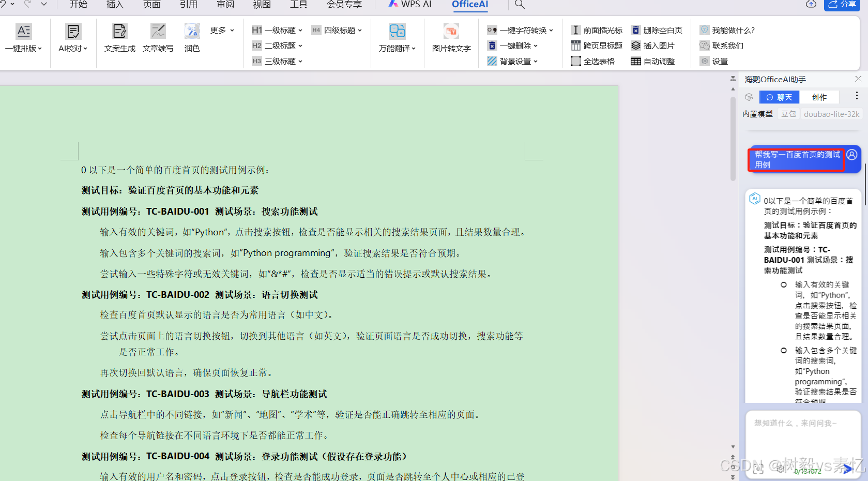Open the 一键删除 dropdown
This screenshot has height=481, width=868.
[512, 46]
